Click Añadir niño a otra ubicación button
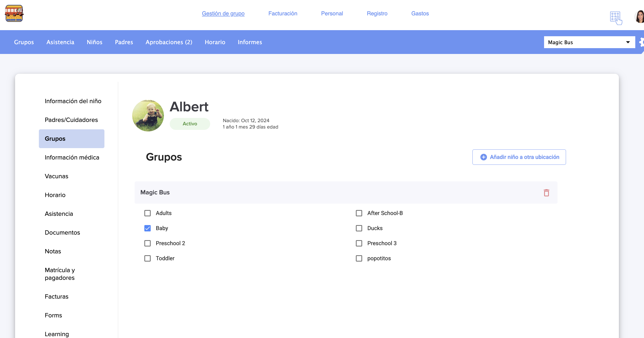 (x=519, y=157)
